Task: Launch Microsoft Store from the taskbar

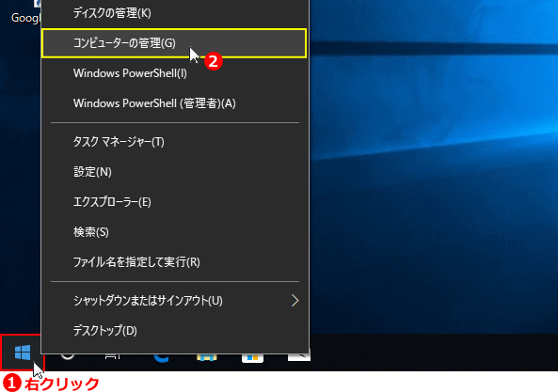Action: (x=252, y=357)
